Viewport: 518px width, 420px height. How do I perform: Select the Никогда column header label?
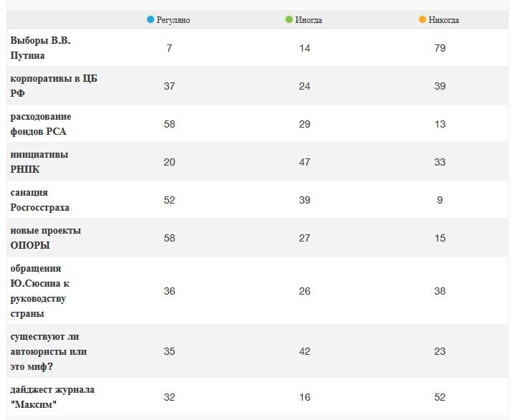(x=443, y=20)
